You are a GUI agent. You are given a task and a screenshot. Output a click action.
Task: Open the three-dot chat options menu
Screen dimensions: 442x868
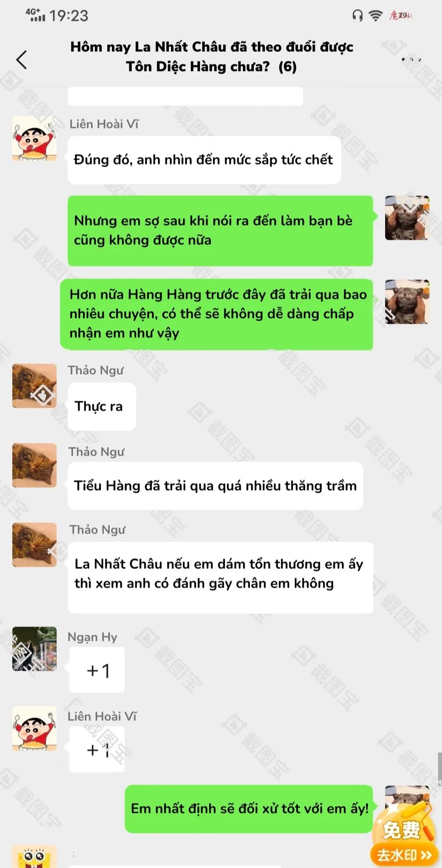[412, 60]
